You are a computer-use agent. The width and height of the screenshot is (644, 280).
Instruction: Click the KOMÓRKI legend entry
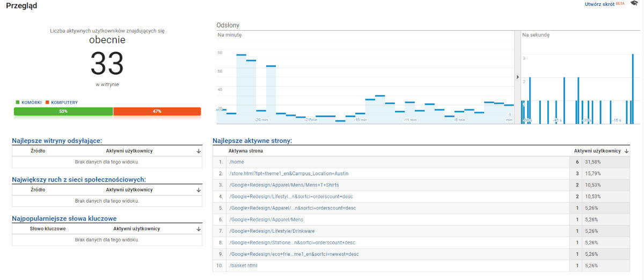click(28, 102)
